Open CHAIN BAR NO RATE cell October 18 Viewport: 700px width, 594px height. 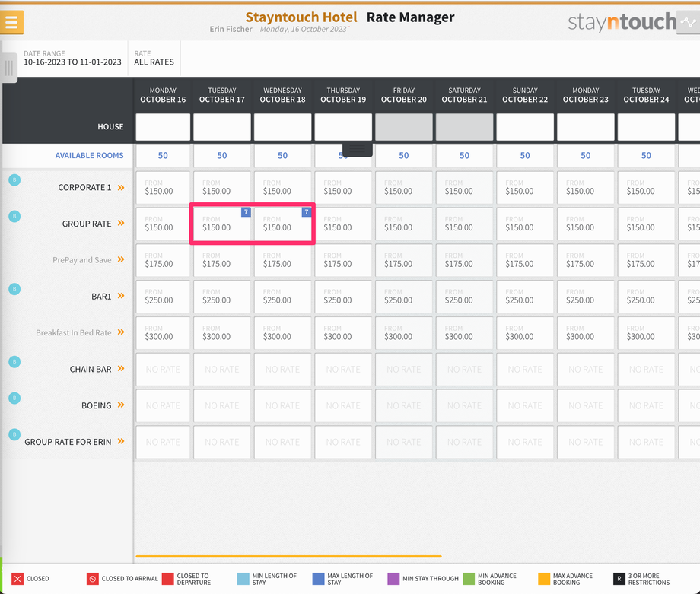coord(282,369)
